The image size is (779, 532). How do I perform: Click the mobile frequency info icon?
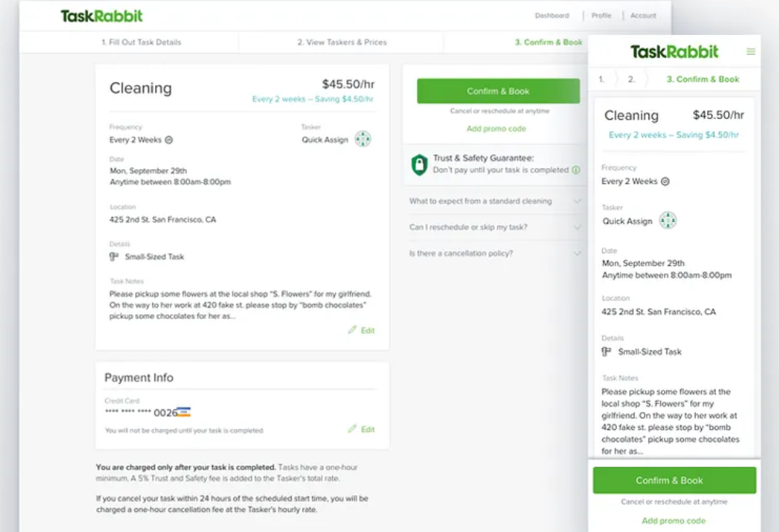666,181
